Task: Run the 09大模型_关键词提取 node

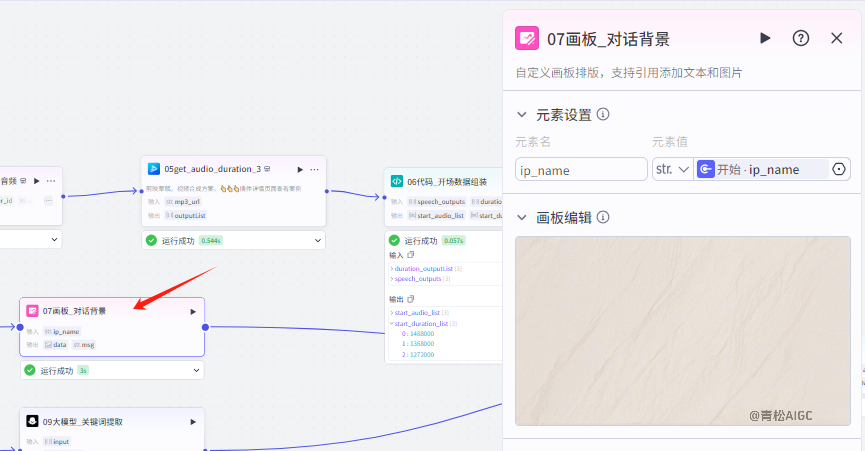Action: (x=193, y=422)
